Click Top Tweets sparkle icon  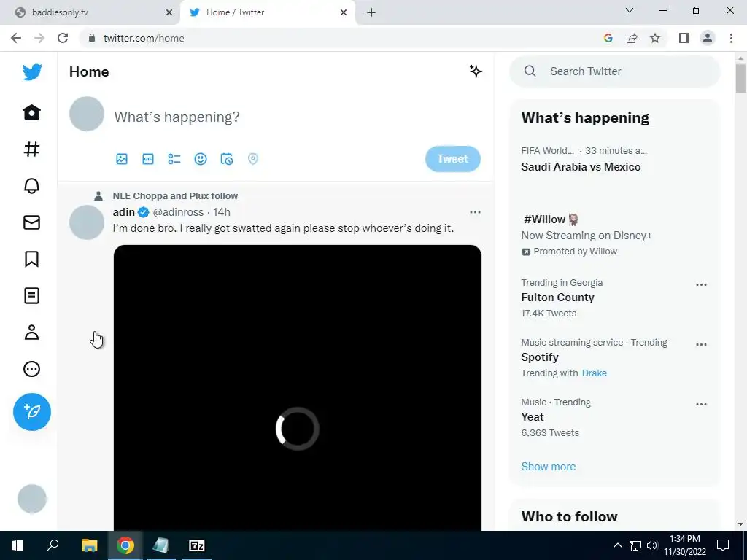(x=476, y=71)
